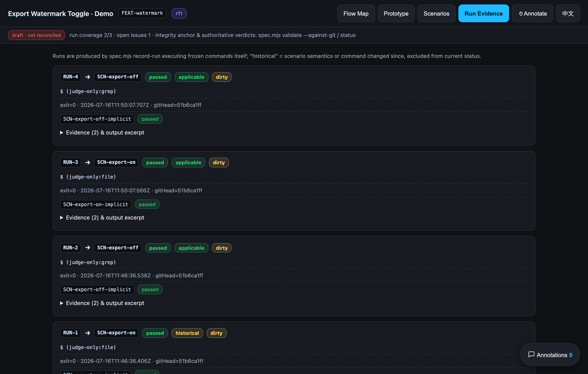Click the page title Export Watermark Toggle · Demo
Screen dimensions: 588x374
point(61,14)
